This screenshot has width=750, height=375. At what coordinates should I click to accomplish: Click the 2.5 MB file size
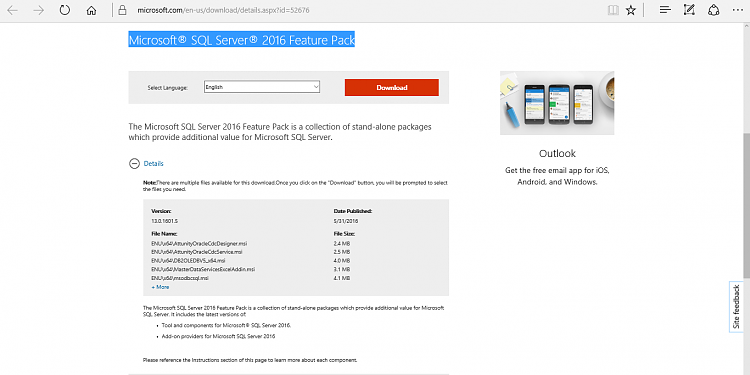pos(342,252)
